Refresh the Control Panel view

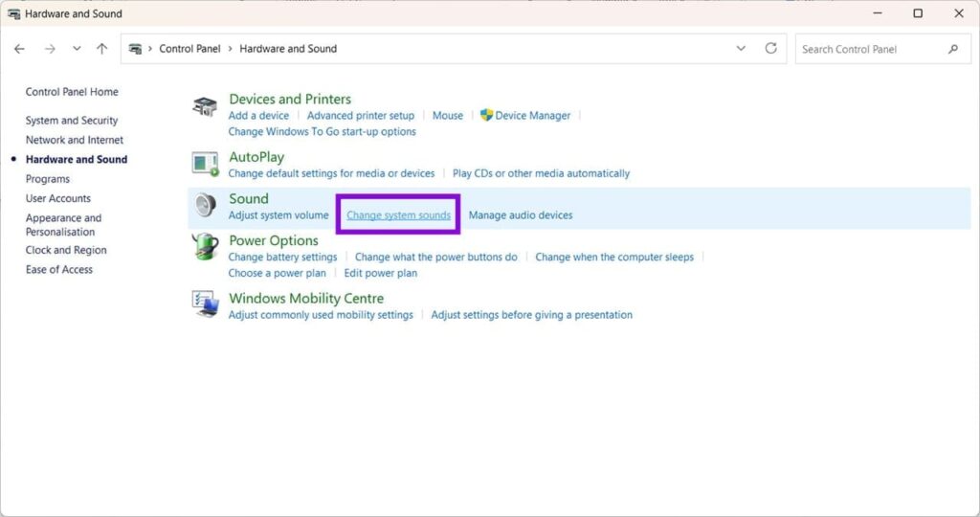coord(770,48)
